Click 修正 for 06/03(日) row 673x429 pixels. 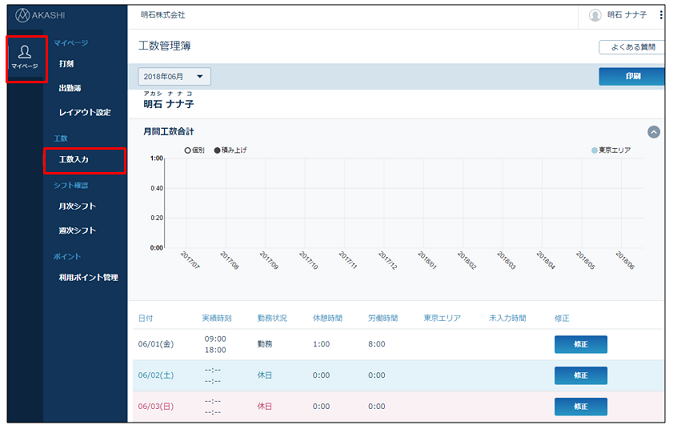point(580,407)
